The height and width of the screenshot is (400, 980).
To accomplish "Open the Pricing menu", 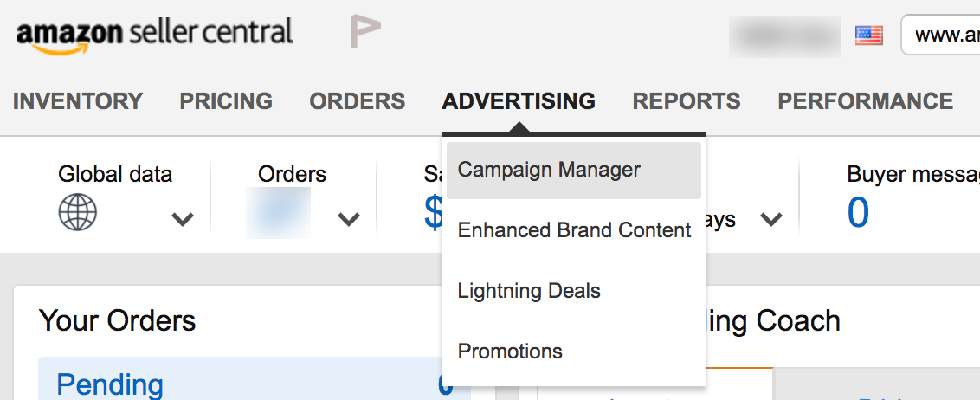I will pyautogui.click(x=226, y=101).
